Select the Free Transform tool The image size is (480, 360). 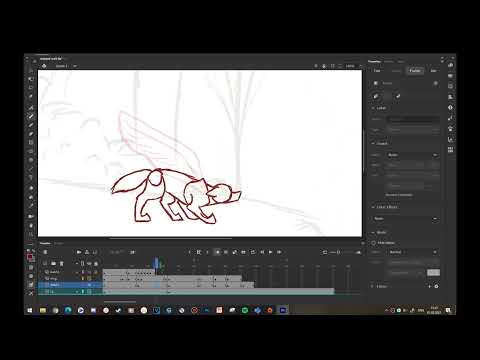[x=31, y=79]
